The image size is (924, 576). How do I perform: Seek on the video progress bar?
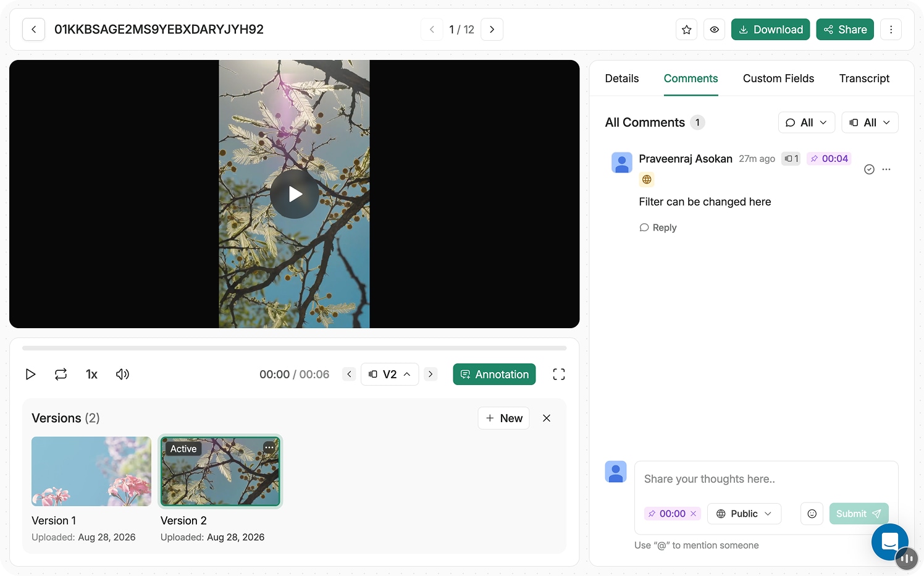[x=295, y=349]
